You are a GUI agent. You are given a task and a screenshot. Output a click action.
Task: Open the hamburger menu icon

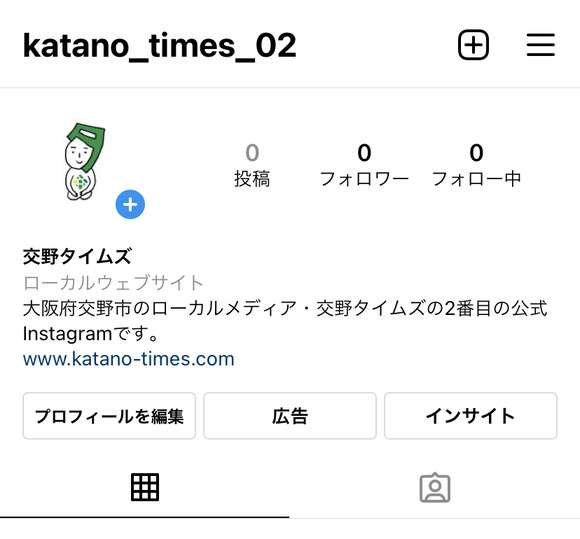(541, 45)
